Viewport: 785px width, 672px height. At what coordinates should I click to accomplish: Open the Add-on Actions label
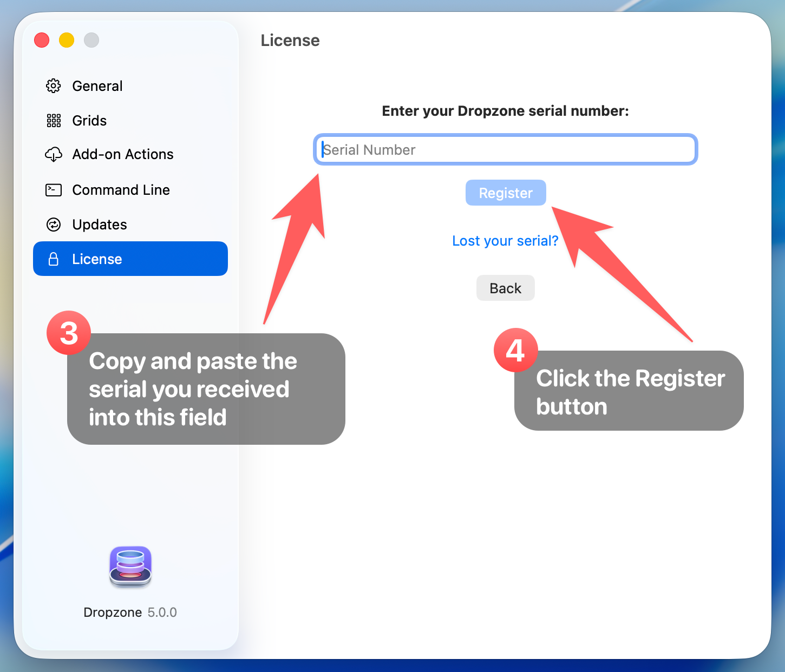123,154
